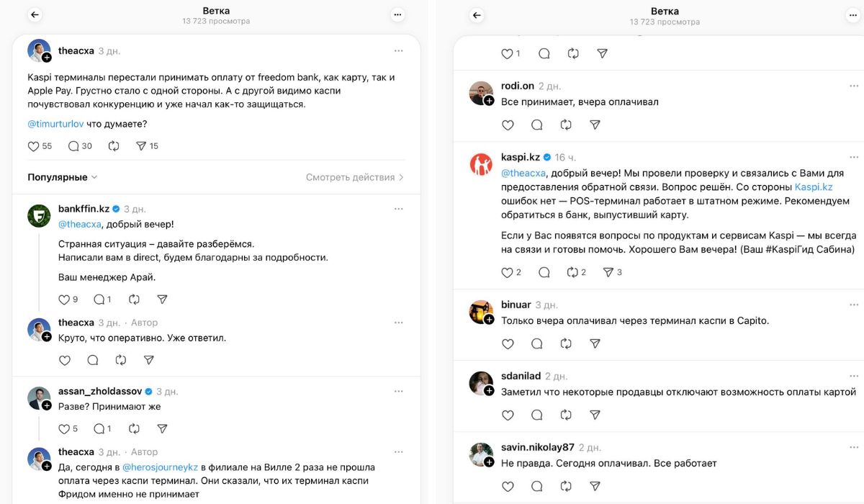Open the @timurturlov mention link
This screenshot has width=864, height=504.
coord(55,124)
